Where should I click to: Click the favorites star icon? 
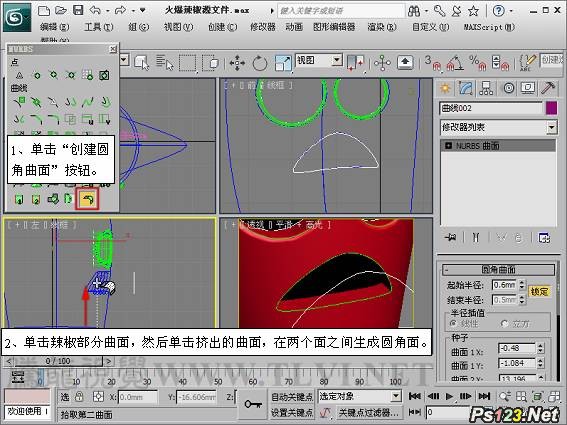pos(473,11)
